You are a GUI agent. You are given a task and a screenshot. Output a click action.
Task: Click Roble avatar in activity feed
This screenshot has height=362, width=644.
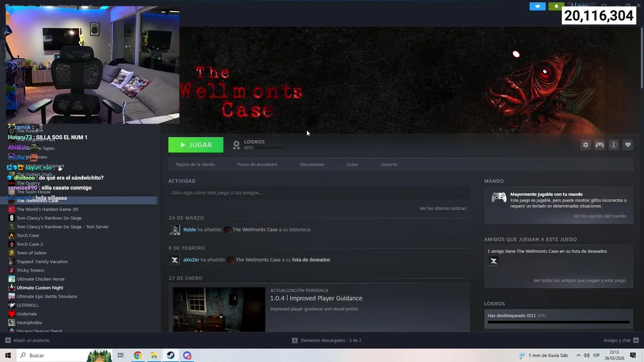[x=175, y=230]
